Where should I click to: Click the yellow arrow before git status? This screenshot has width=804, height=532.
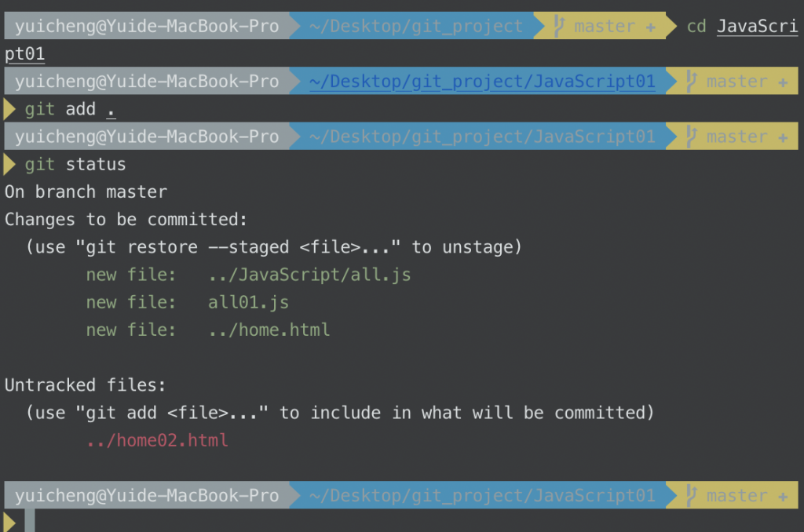pyautogui.click(x=9, y=165)
